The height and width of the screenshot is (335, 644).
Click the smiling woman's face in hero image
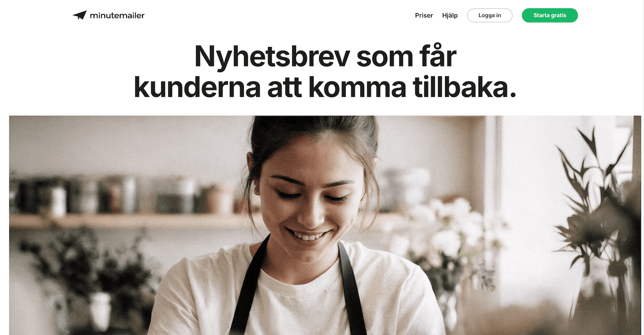tap(312, 197)
